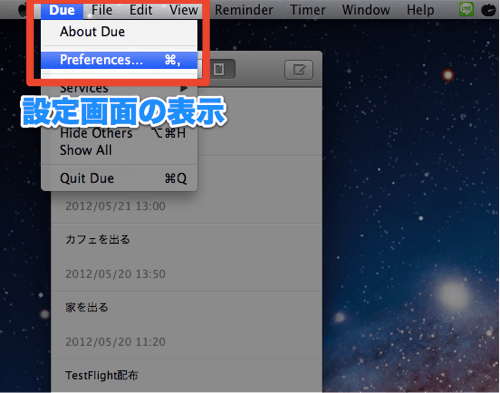Open the View menu
The height and width of the screenshot is (393, 500).
pos(184,10)
